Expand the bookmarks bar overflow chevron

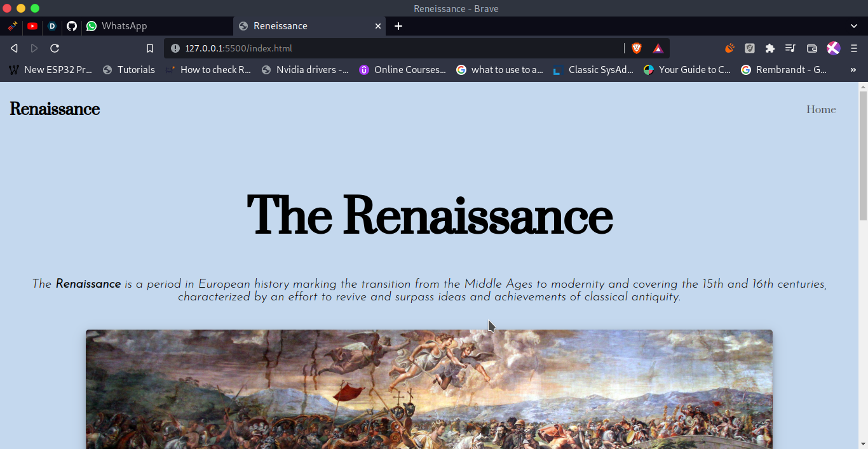[x=853, y=70]
